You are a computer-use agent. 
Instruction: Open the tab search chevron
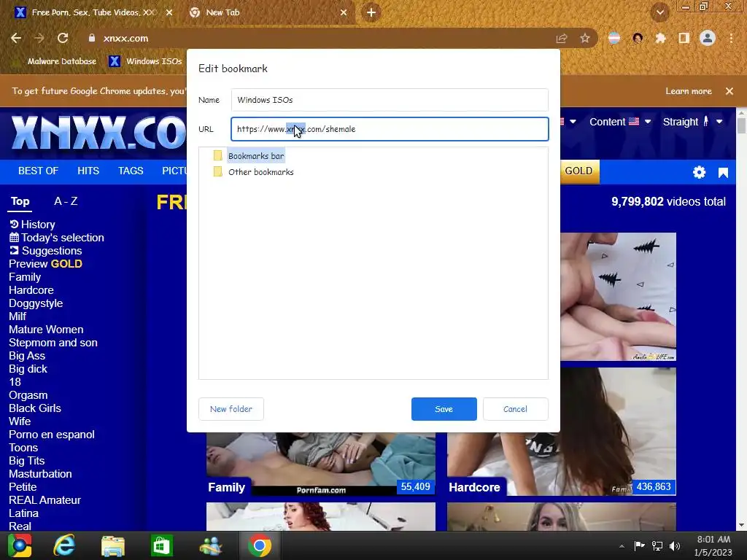659,12
